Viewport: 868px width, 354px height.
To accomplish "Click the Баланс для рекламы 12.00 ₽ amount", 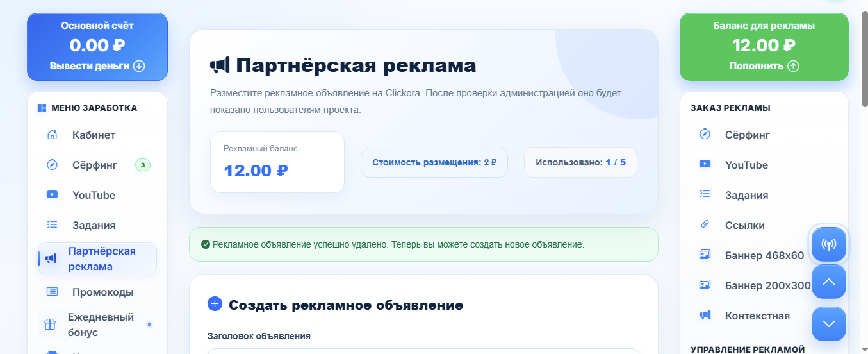I will click(764, 46).
